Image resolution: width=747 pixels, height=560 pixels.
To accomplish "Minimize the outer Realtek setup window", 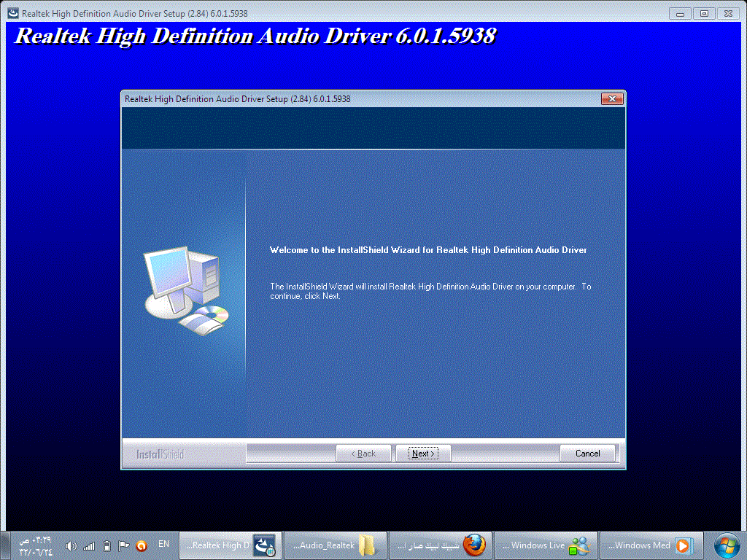I will 680,13.
